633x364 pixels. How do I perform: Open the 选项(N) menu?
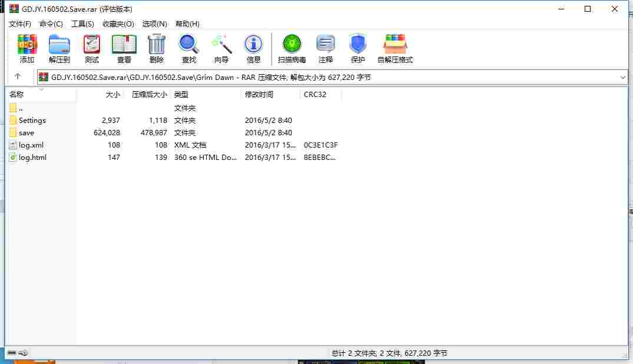[x=154, y=24]
